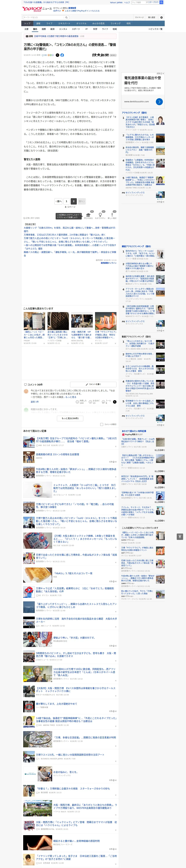This screenshot has height=868, width=186.
Task: Click the 新規取得 ID link
Action: [72, 8]
